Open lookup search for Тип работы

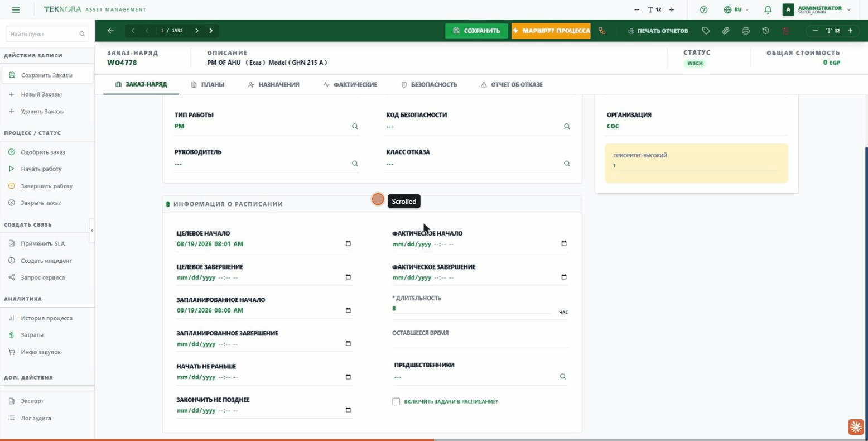pos(355,127)
